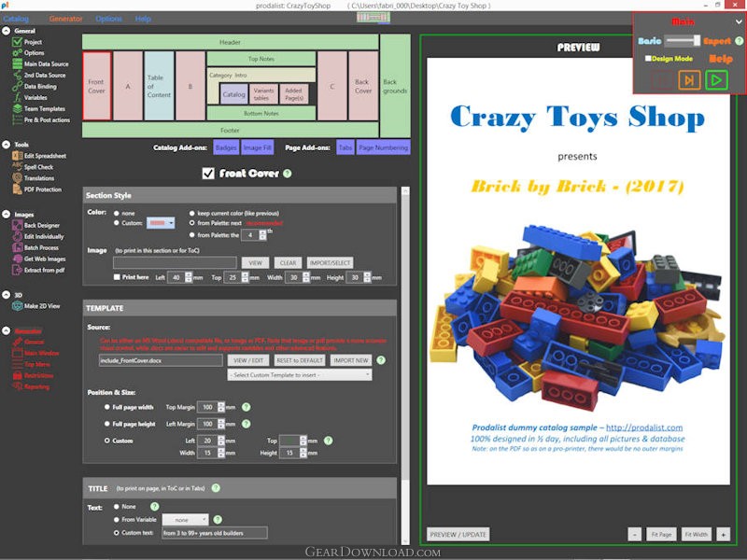Open the From Variable none dropdown
747x560 pixels.
coord(185,520)
